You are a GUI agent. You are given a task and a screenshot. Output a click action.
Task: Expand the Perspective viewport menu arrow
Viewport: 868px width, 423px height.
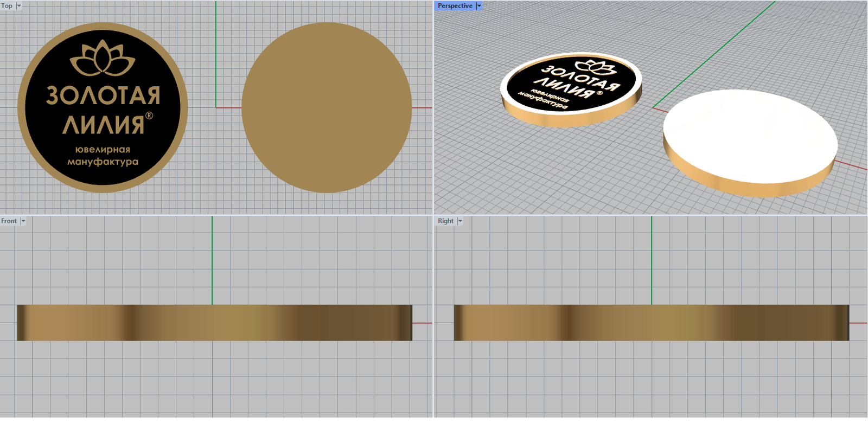pyautogui.click(x=479, y=6)
